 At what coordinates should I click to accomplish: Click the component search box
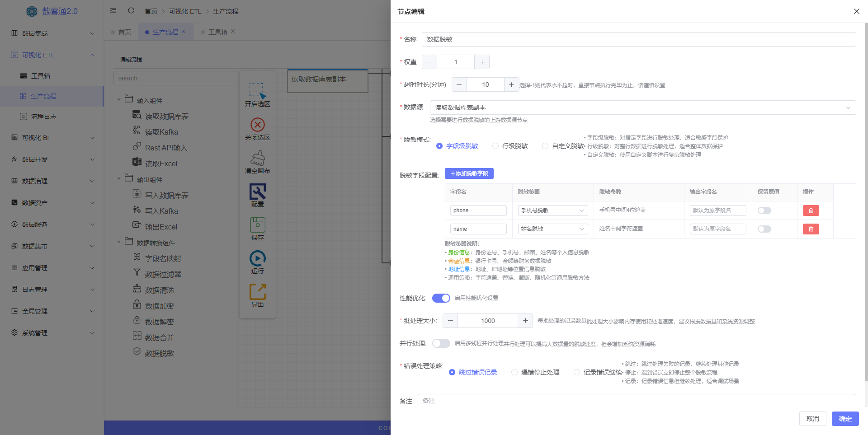point(175,78)
